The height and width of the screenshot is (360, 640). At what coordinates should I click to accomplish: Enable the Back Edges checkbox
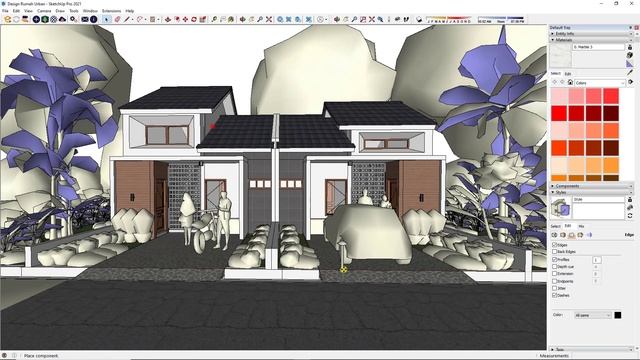[x=555, y=252]
